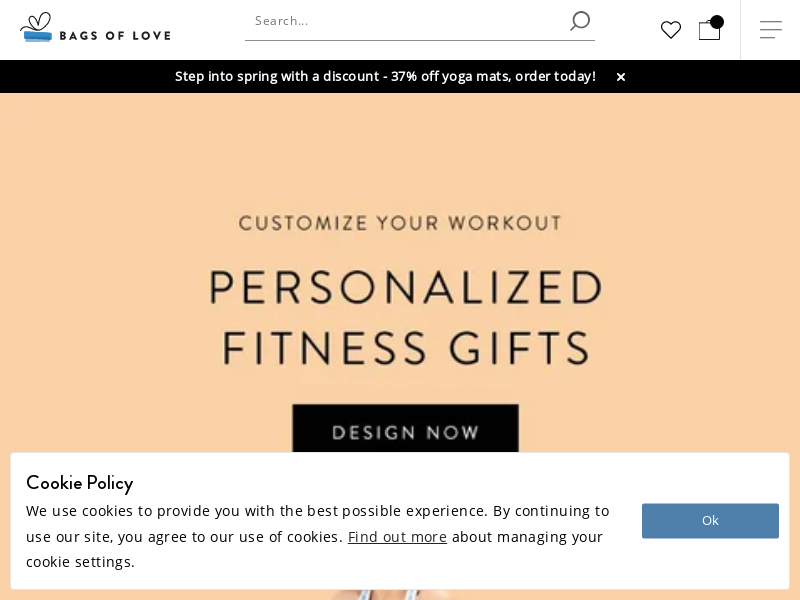This screenshot has height=600, width=800.
Task: Expand the hamburger navigation menu
Action: point(770,30)
